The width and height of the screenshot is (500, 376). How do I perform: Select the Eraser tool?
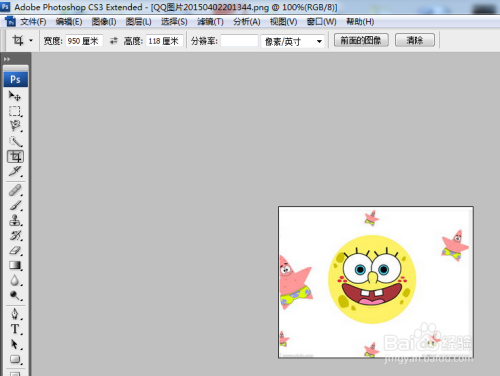tap(15, 250)
